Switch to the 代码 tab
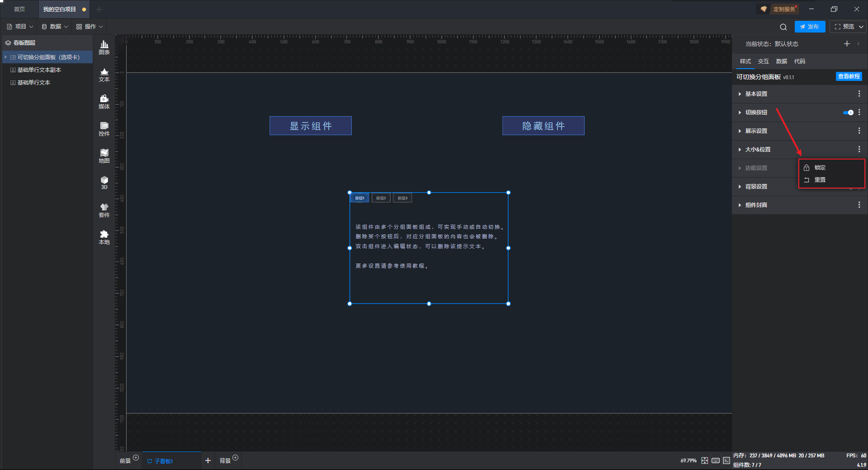 click(x=799, y=61)
